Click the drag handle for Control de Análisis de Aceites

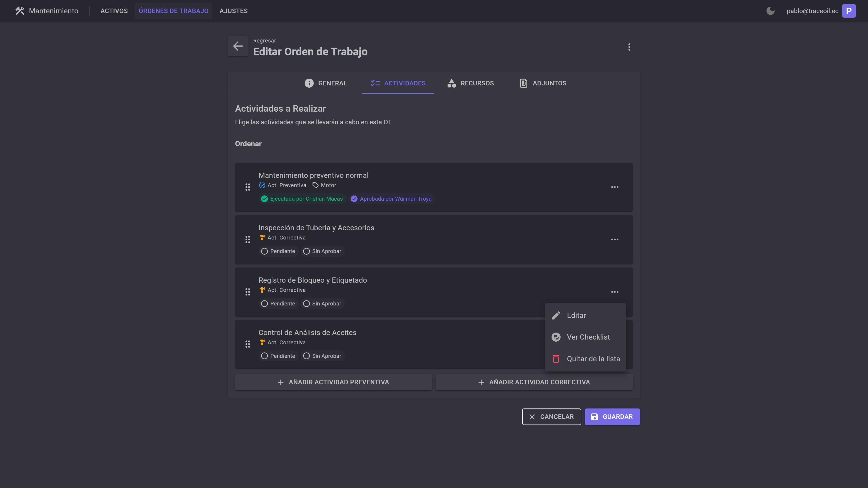coord(248,344)
